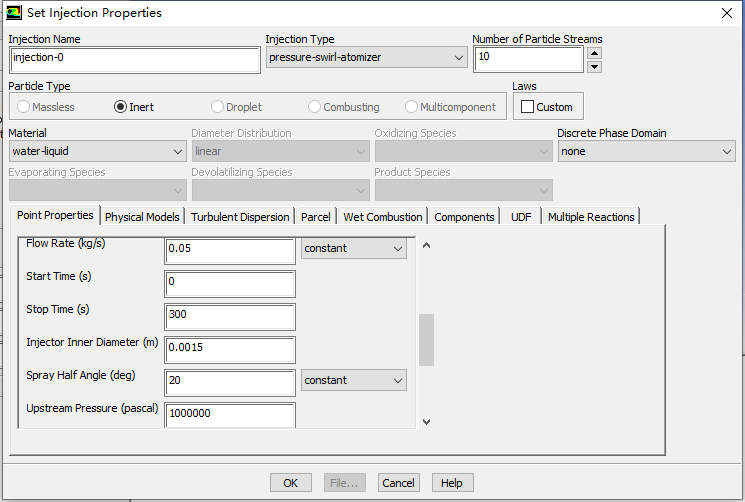Open the Wet Combustion tab
Viewport: 745px width, 502px height.
(383, 217)
